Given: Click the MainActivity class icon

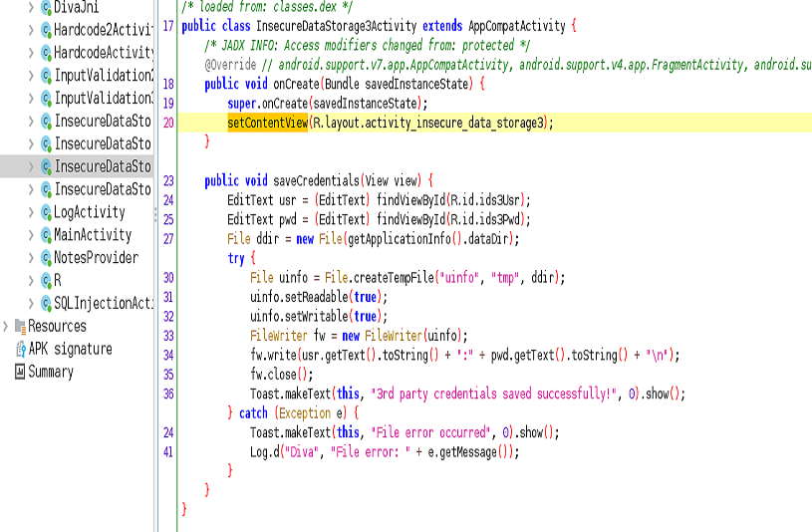Looking at the screenshot, I should [x=46, y=235].
